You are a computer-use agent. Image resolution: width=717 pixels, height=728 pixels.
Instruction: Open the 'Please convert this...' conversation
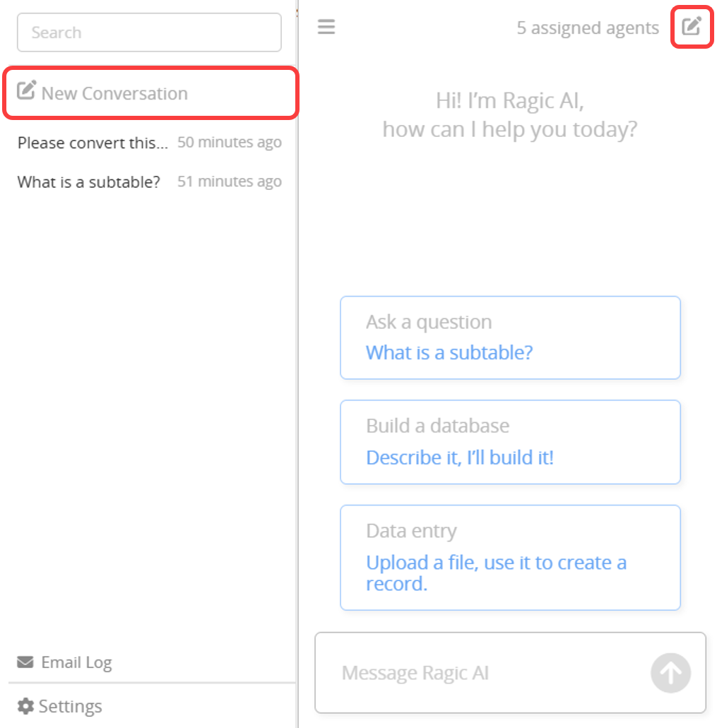93,143
